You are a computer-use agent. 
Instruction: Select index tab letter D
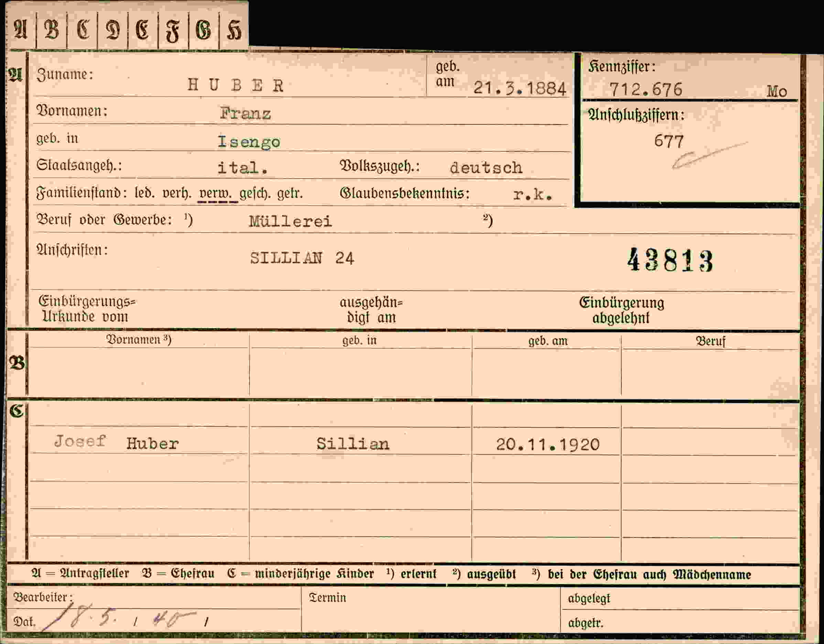click(113, 30)
